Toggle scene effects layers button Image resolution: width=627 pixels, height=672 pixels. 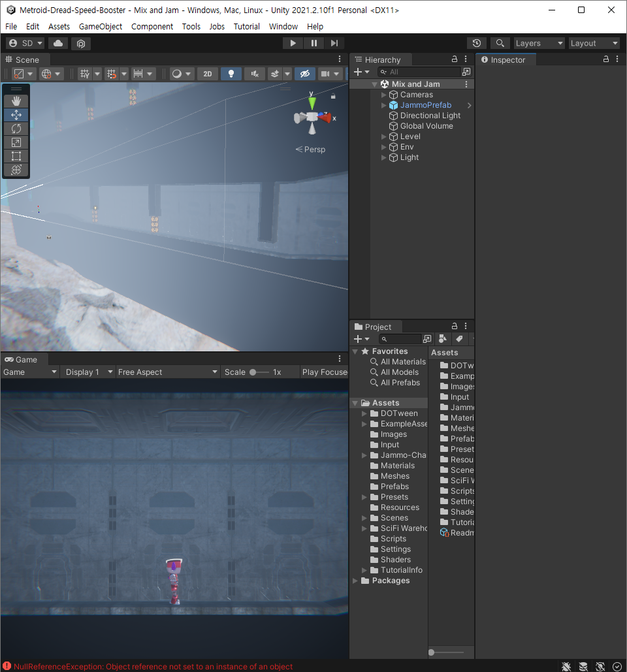coord(275,74)
